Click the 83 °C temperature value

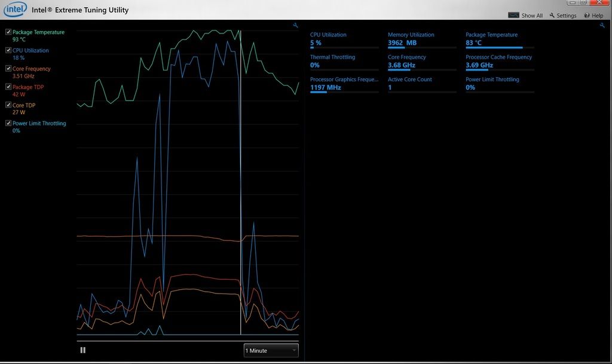click(473, 43)
